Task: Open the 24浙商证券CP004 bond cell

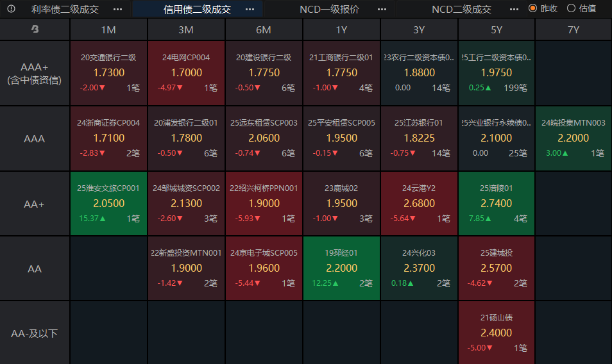Action: point(108,138)
